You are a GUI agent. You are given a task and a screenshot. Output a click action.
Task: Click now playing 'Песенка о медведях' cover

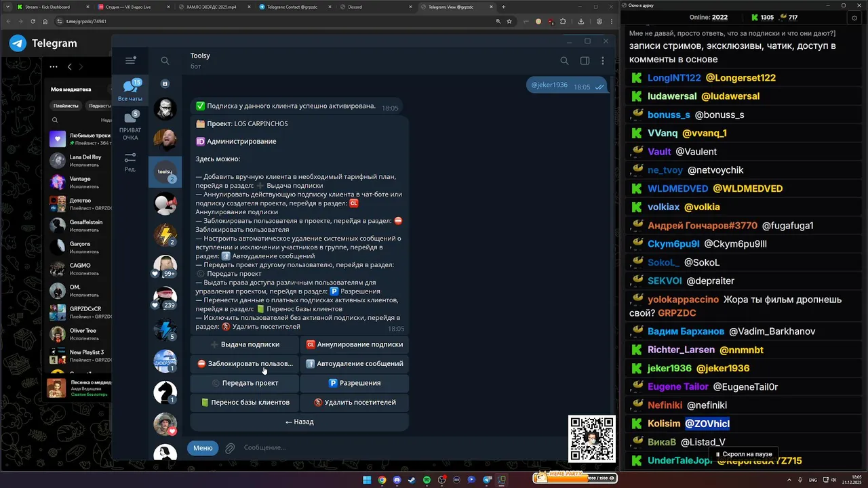[57, 388]
